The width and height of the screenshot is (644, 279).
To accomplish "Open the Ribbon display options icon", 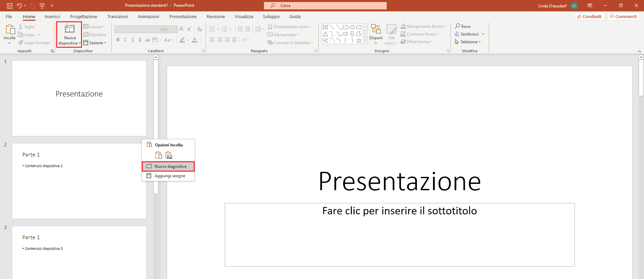I will point(590,6).
